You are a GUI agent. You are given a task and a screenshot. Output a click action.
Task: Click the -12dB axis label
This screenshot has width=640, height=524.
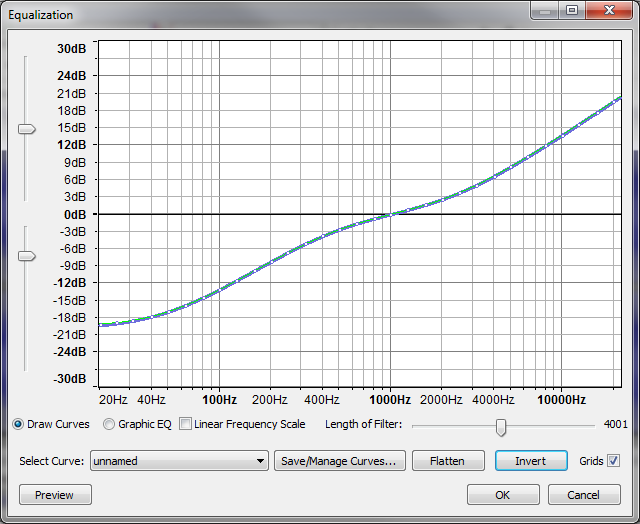[x=70, y=282]
